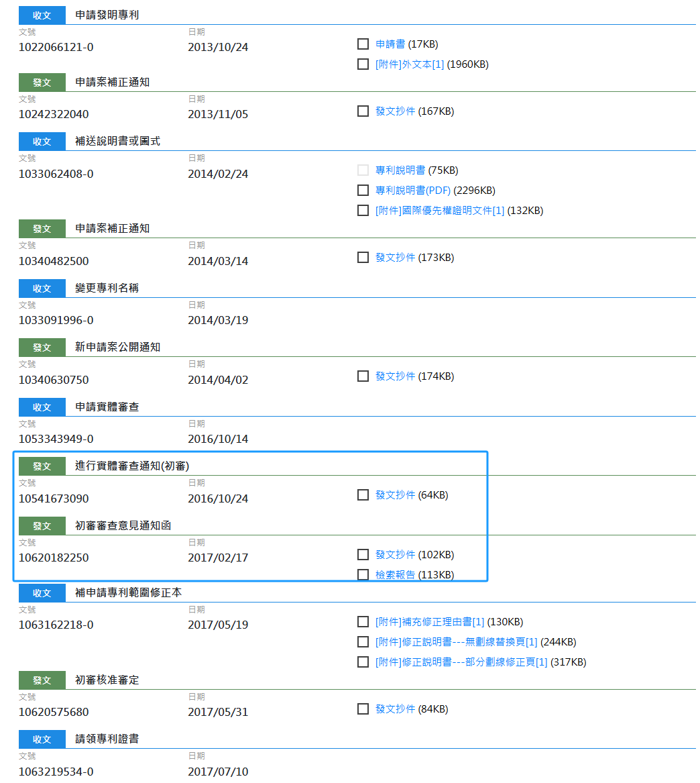Image resolution: width=700 pixels, height=783 pixels.
Task: Check the [附件]國際優先權證明文件[1] checkbox
Action: click(x=363, y=210)
